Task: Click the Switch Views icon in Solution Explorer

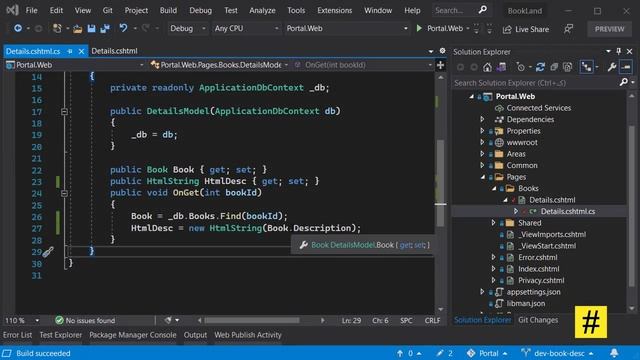Action: [x=501, y=67]
